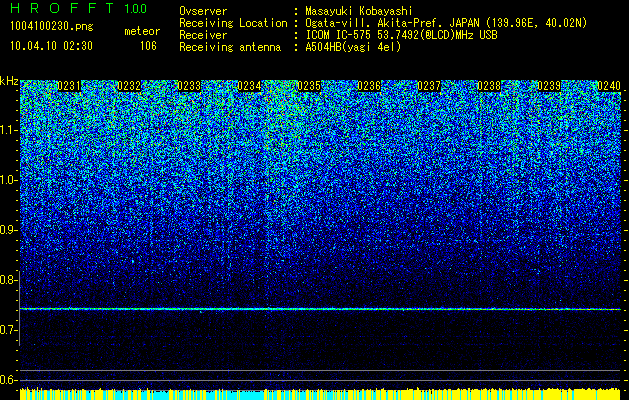
Task: Click time marker 0239
Action: [549, 86]
